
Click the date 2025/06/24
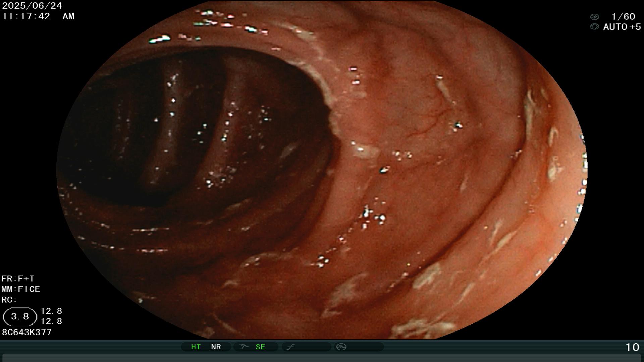32,6
